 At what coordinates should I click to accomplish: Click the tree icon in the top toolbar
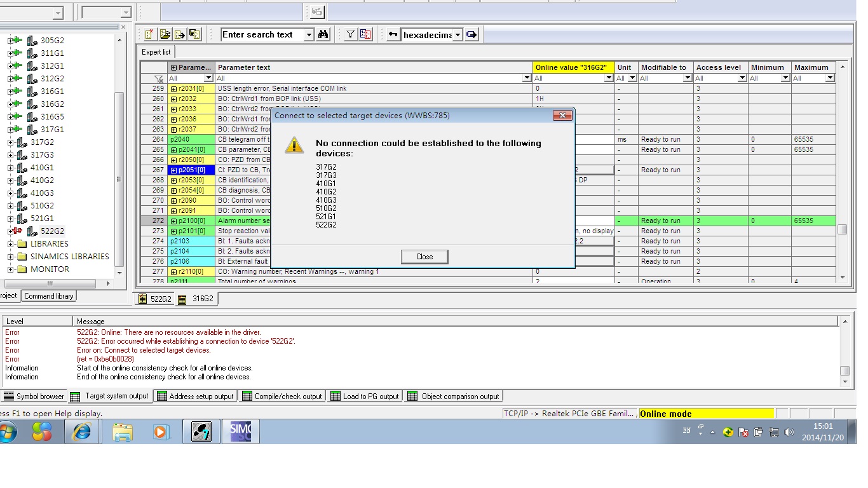317,11
